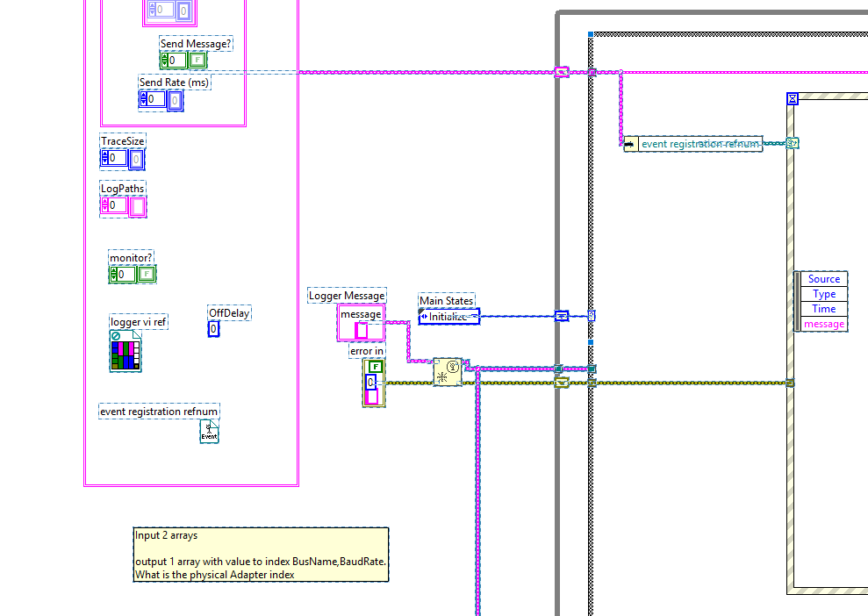Screen dimensions: 868x616
Task: Click the blue timeout terminal on the loop border
Action: pyautogui.click(x=591, y=317)
